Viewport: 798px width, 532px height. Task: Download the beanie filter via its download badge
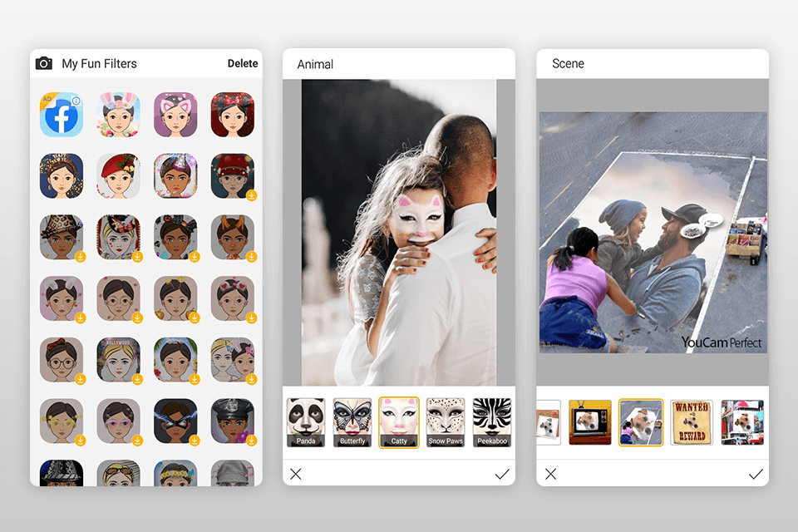(x=251, y=195)
